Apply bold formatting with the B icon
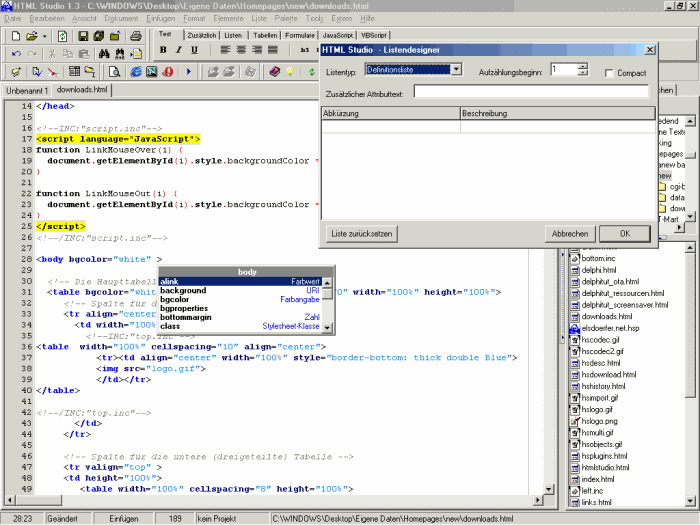The image size is (700, 525). click(163, 50)
